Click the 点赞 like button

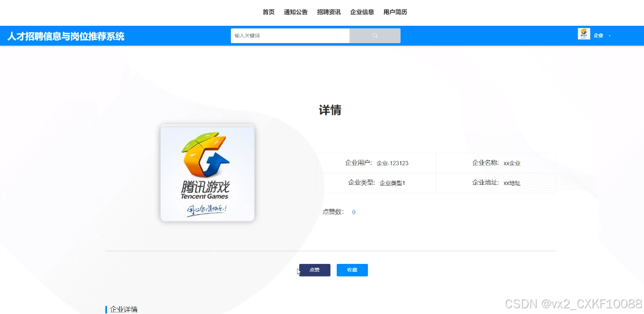315,270
